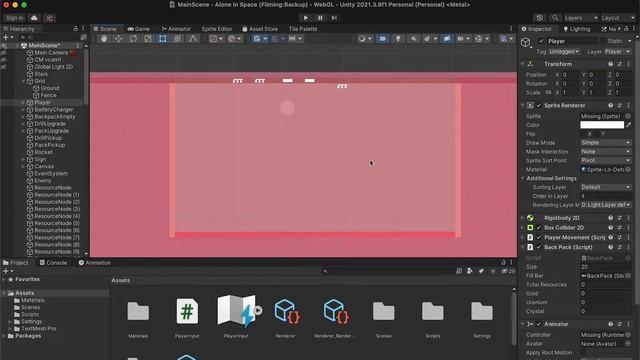Open the Tag dropdown
Viewport: 640px width, 360px height.
point(564,52)
